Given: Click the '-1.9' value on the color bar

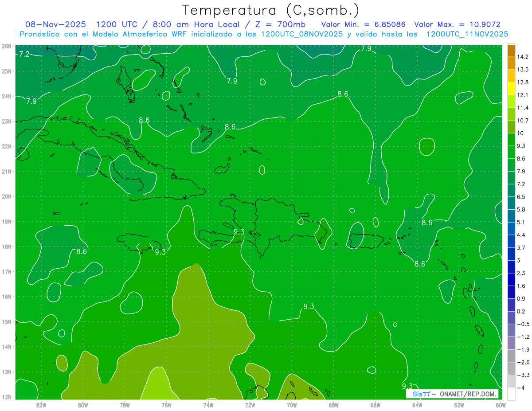Looking at the screenshot, I should (x=522, y=349).
